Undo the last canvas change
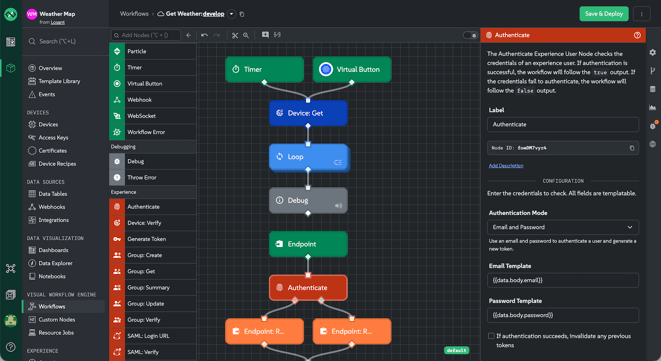661x361 pixels. pyautogui.click(x=204, y=35)
